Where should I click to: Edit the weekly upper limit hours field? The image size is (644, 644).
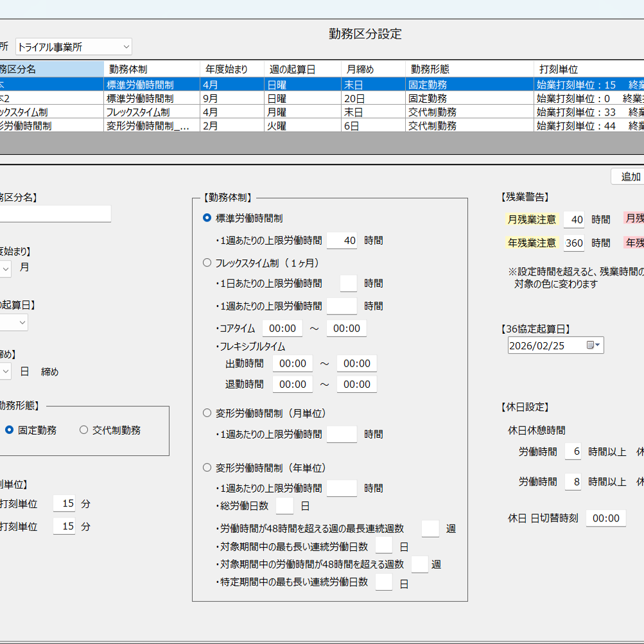tap(342, 240)
